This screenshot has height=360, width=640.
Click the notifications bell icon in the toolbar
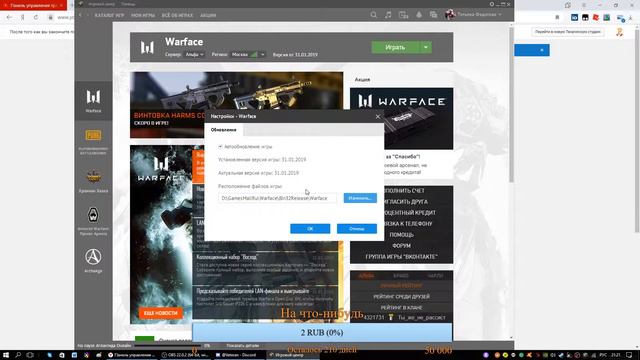tap(419, 15)
